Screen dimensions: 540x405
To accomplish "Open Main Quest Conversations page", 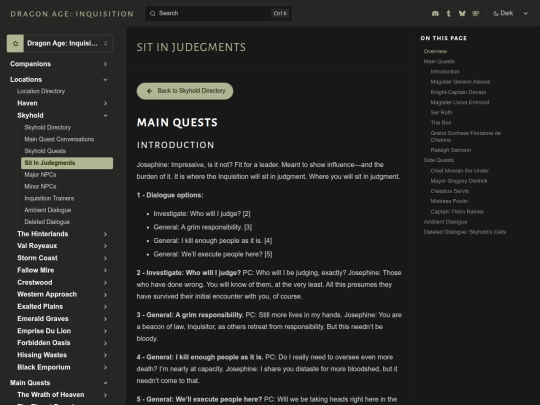I will click(x=59, y=139).
